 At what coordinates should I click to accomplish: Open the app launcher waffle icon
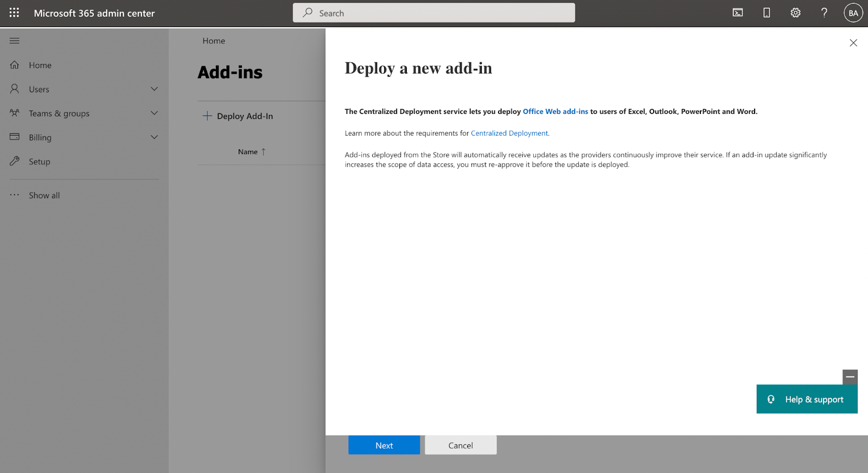click(x=14, y=12)
